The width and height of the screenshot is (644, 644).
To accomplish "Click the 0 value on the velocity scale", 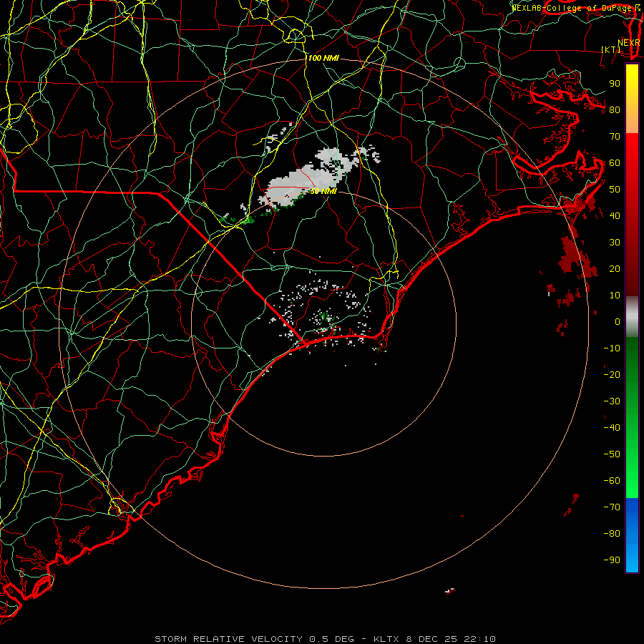I will (618, 322).
